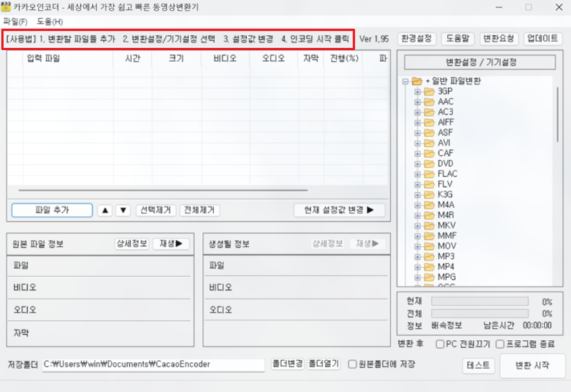Expand the DVD folder node
Image resolution: width=571 pixels, height=392 pixels.
point(418,164)
